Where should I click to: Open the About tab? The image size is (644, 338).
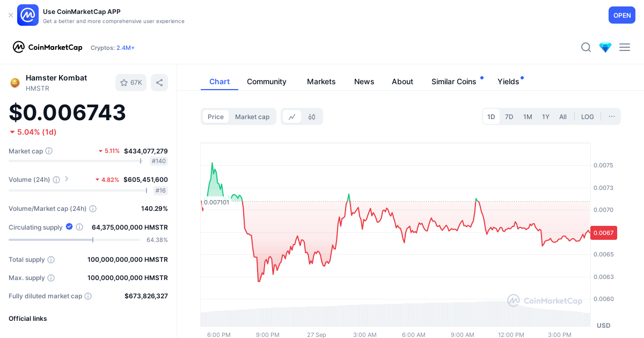(x=402, y=82)
